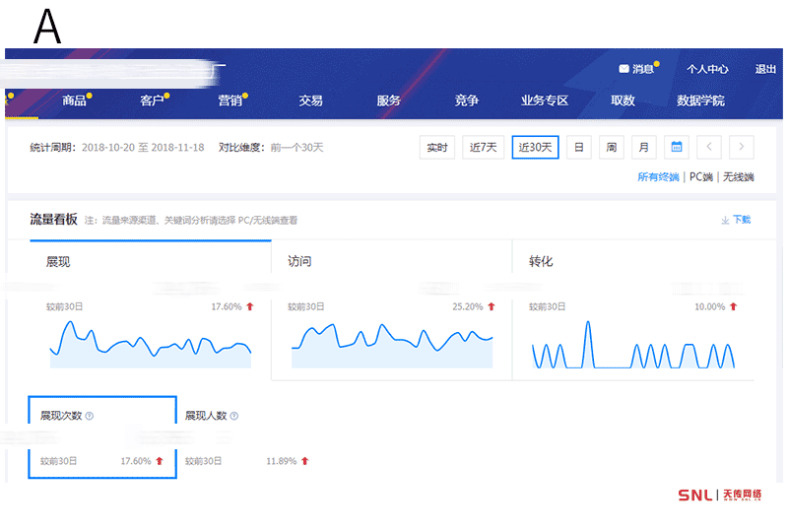
Task: Choose the 月 granularity button
Action: [x=643, y=148]
